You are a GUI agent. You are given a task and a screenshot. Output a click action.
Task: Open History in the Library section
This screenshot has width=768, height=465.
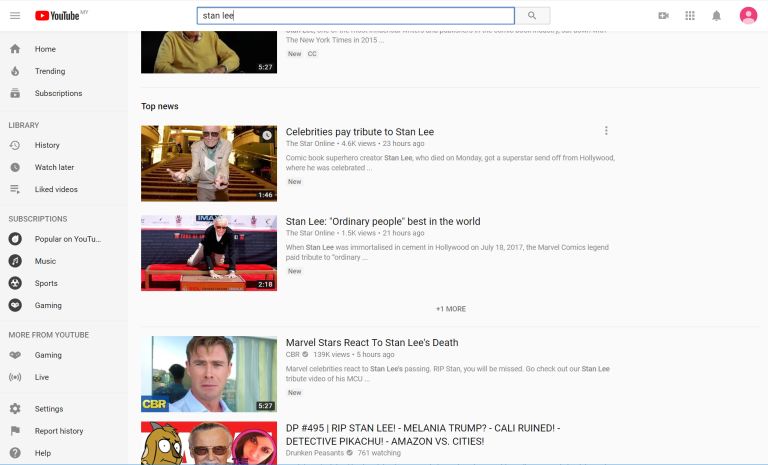(x=47, y=145)
